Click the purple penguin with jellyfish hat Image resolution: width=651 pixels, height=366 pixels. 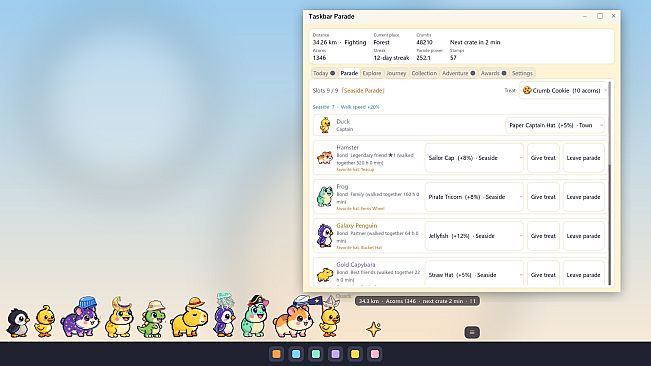[x=225, y=315]
